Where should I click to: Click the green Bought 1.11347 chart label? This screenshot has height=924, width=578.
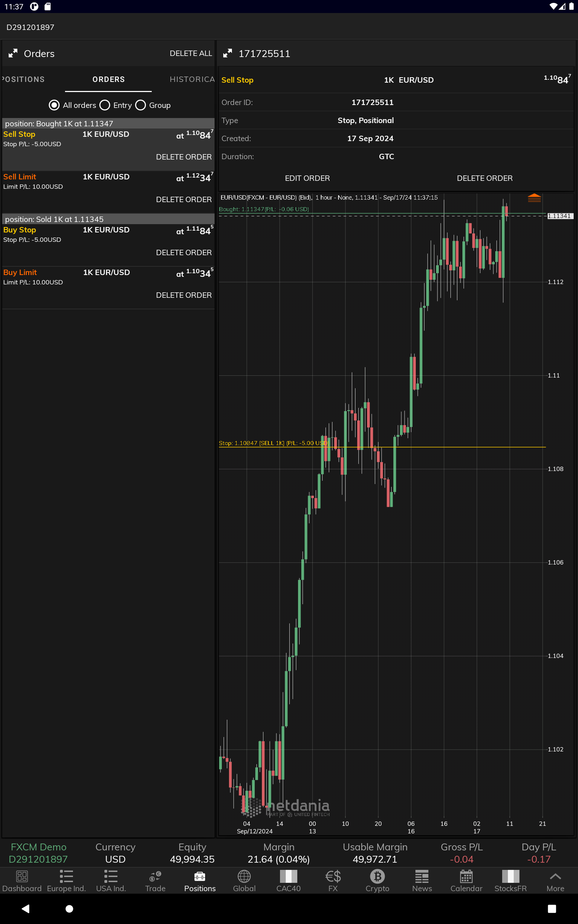[x=264, y=209]
